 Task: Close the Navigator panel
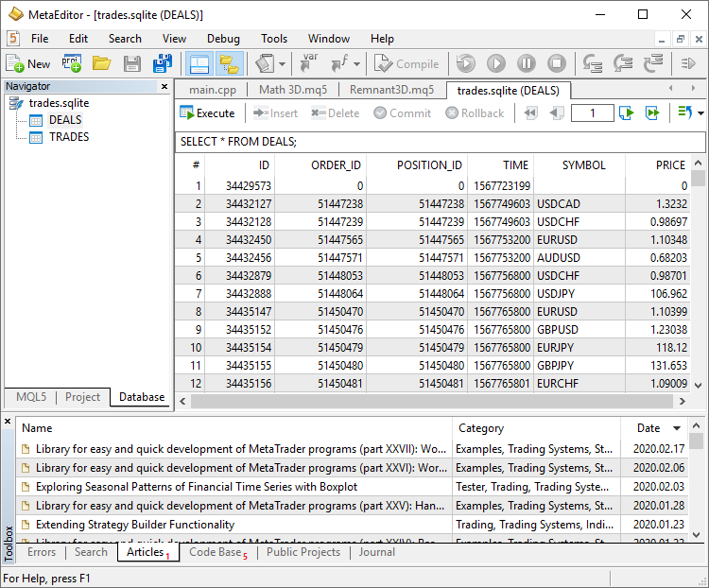click(x=164, y=86)
